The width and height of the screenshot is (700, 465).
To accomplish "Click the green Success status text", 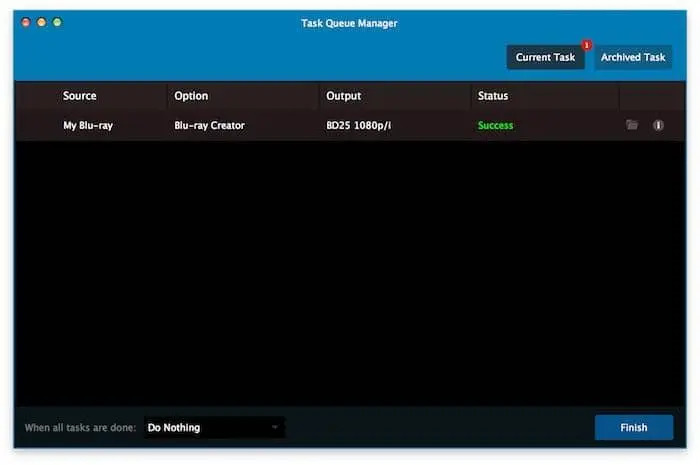I will point(495,125).
